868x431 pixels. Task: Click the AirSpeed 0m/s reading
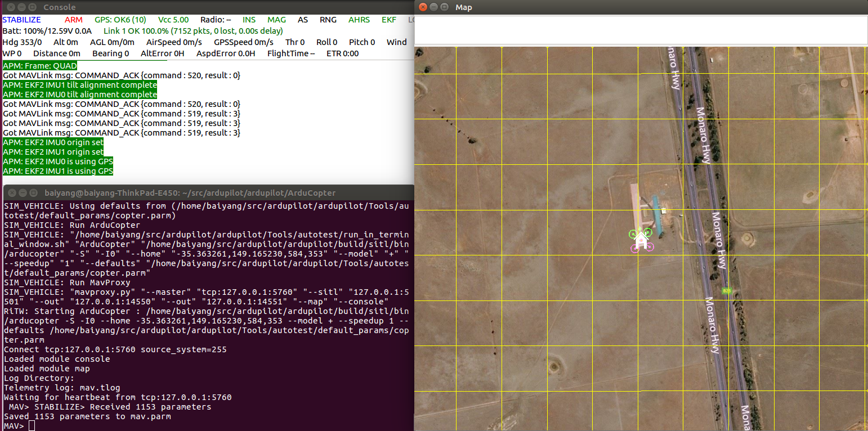coord(174,42)
